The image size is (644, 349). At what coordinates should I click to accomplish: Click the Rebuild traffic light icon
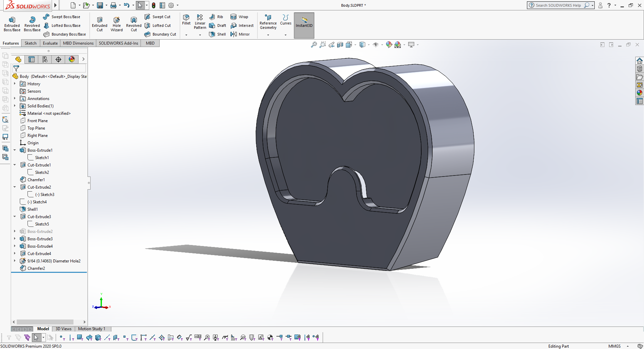(154, 5)
